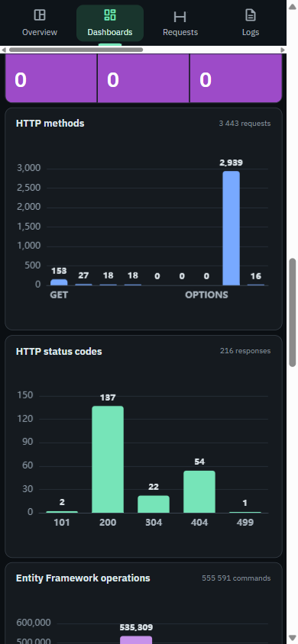Click the Overview layout icon
The height and width of the screenshot is (644, 298).
click(40, 15)
